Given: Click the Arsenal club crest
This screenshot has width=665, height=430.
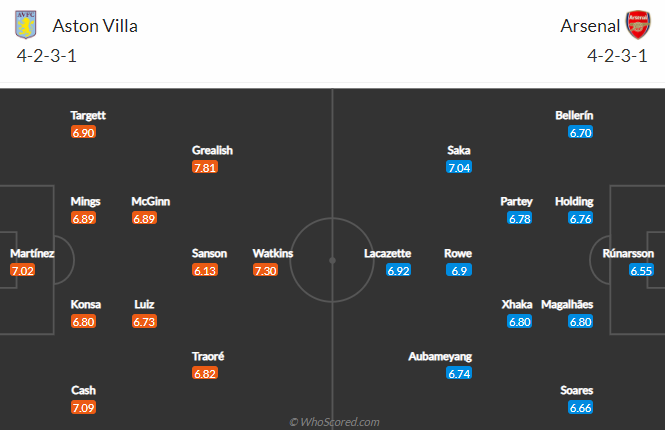Looking at the screenshot, I should tap(638, 25).
